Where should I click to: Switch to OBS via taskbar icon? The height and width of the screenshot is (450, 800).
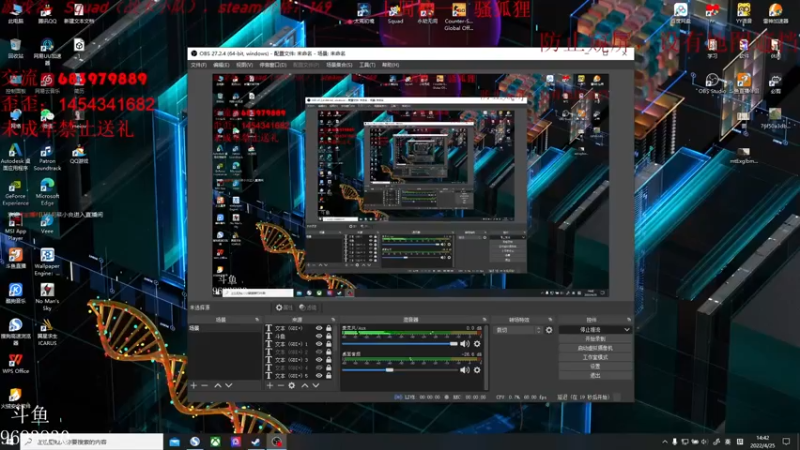click(277, 442)
